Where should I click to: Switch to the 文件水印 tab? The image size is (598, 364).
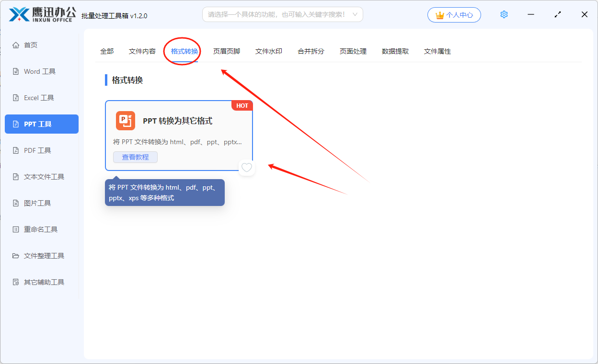(x=269, y=51)
